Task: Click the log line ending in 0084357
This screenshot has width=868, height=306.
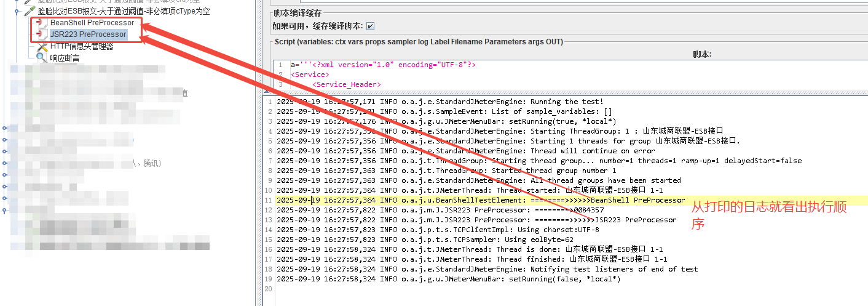Action: coord(440,210)
